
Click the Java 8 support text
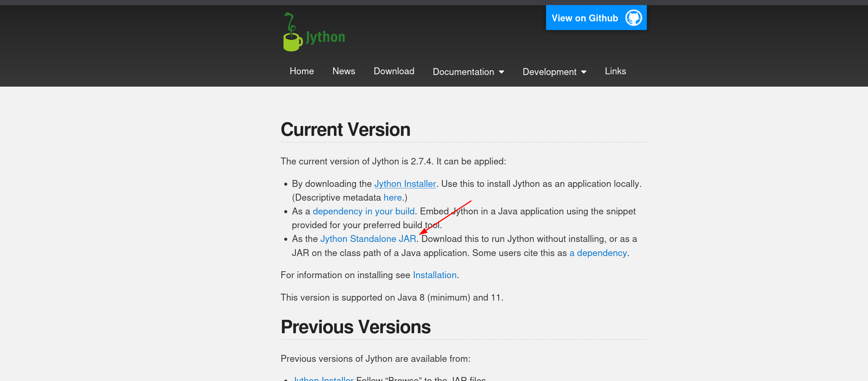[x=392, y=298]
